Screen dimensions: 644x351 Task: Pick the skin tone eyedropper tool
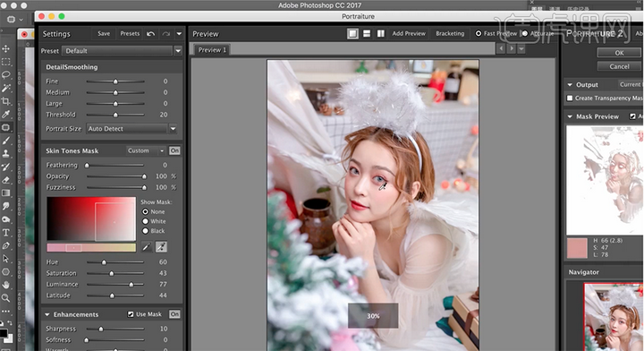point(147,246)
